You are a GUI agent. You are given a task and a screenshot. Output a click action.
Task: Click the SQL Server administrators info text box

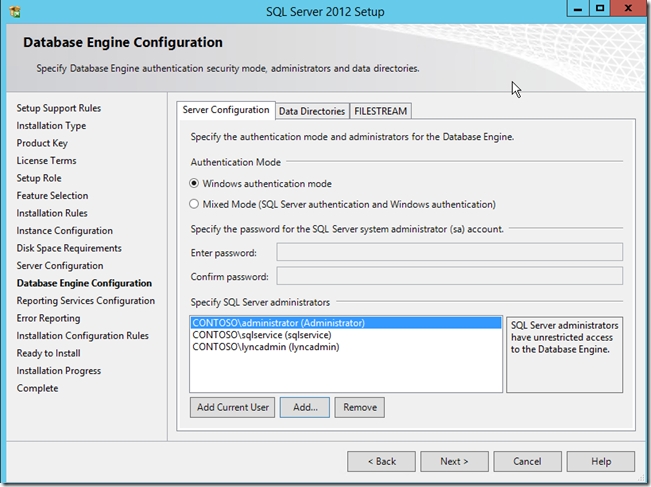click(x=565, y=355)
